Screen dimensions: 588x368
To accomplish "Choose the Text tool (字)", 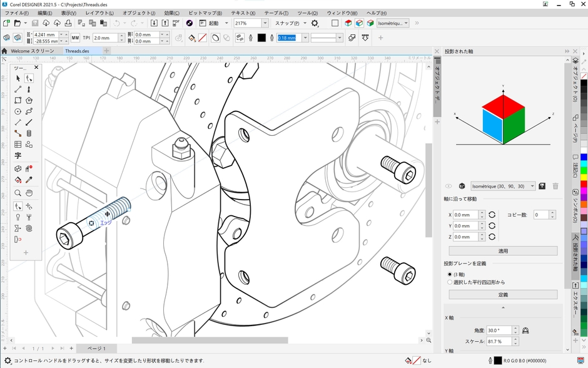I will 18,155.
